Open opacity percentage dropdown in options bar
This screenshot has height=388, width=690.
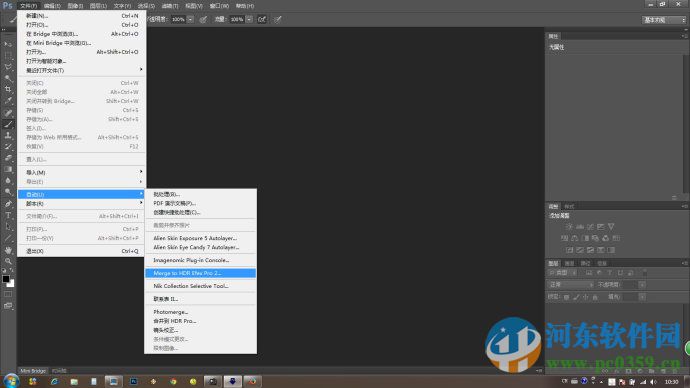(190, 19)
